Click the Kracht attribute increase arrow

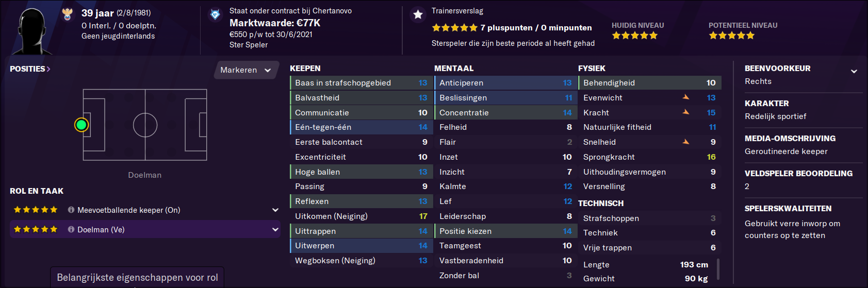686,112
